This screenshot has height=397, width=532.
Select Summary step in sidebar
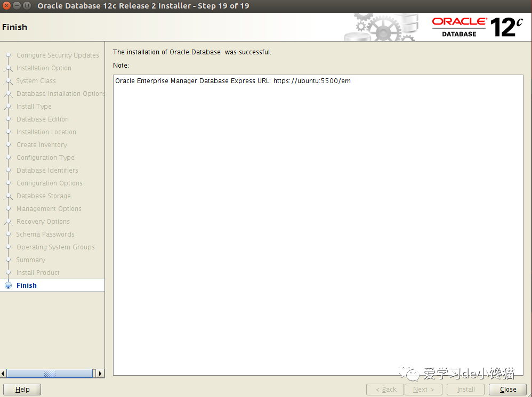pos(30,260)
